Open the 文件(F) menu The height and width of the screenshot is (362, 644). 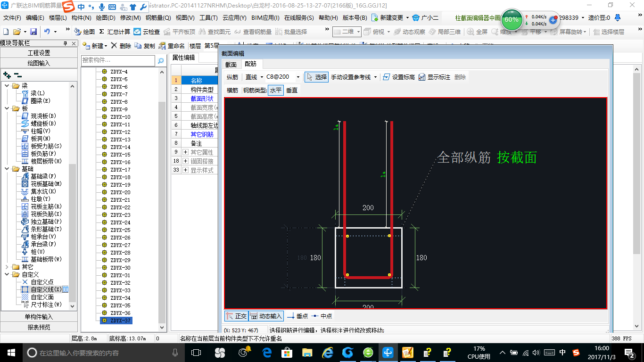tap(12, 18)
